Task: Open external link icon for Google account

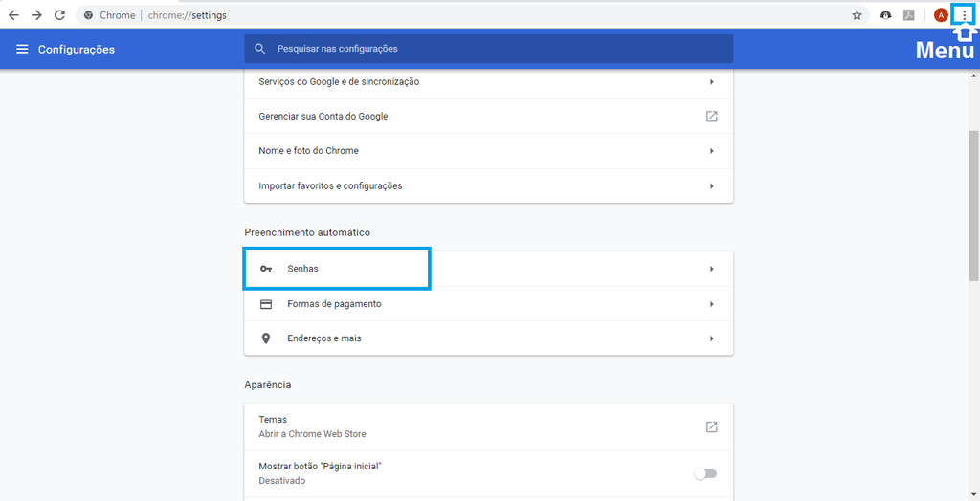Action: click(x=711, y=117)
